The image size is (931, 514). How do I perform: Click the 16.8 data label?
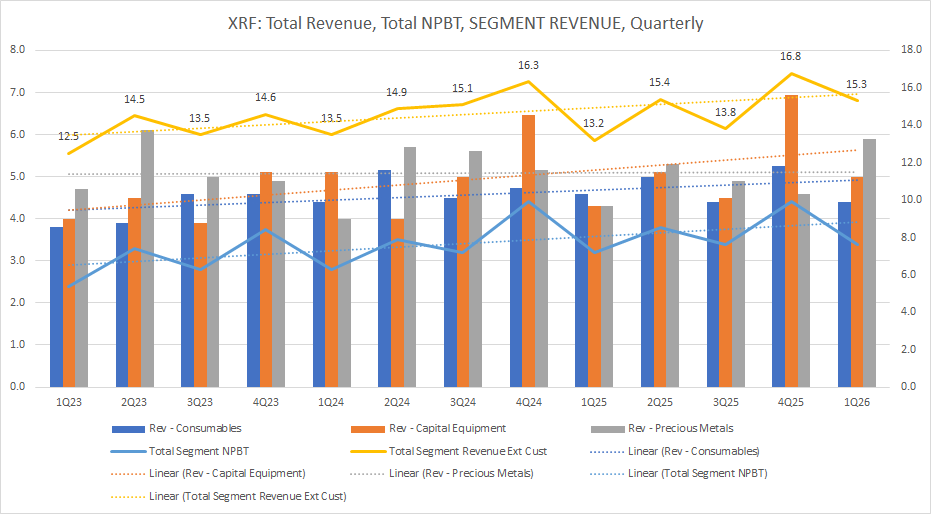tap(790, 57)
